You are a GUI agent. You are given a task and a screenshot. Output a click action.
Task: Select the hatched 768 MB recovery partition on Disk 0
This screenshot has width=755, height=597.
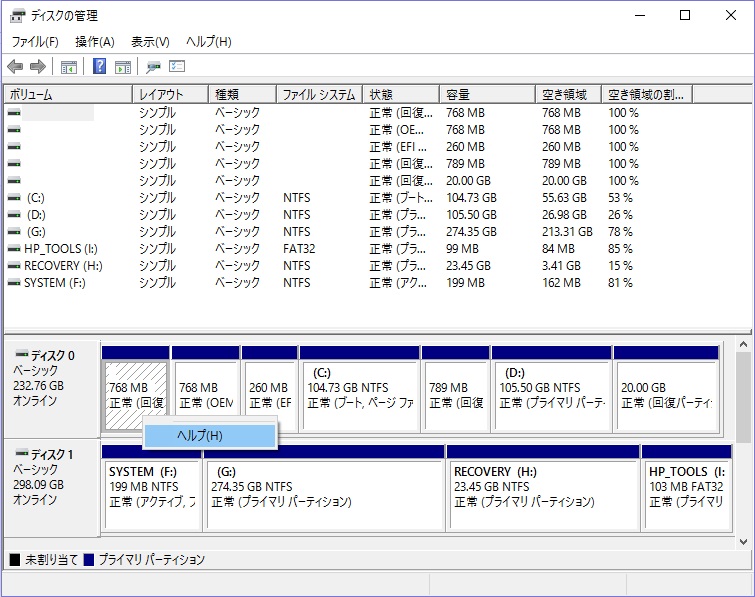pyautogui.click(x=136, y=395)
